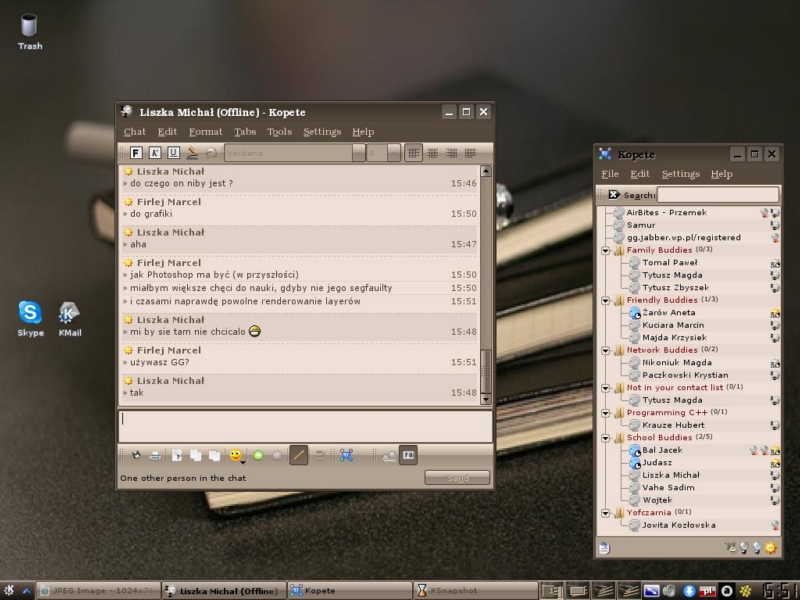Click the cut icon in chat toolbar

pyautogui.click(x=177, y=455)
